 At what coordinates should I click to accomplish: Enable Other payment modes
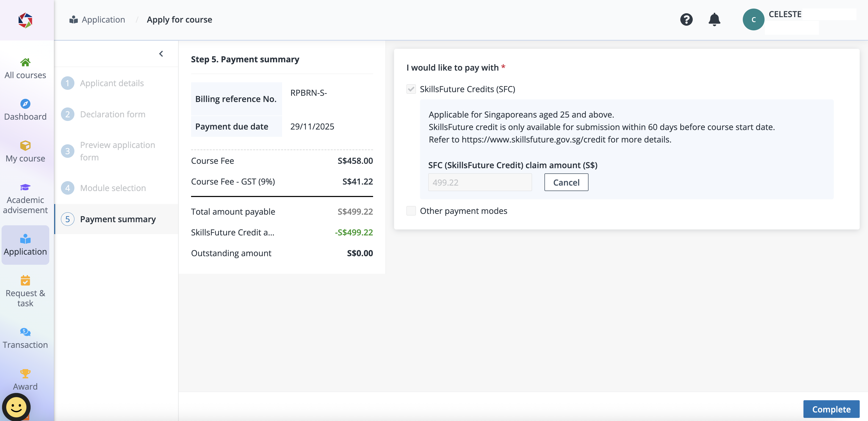point(411,210)
